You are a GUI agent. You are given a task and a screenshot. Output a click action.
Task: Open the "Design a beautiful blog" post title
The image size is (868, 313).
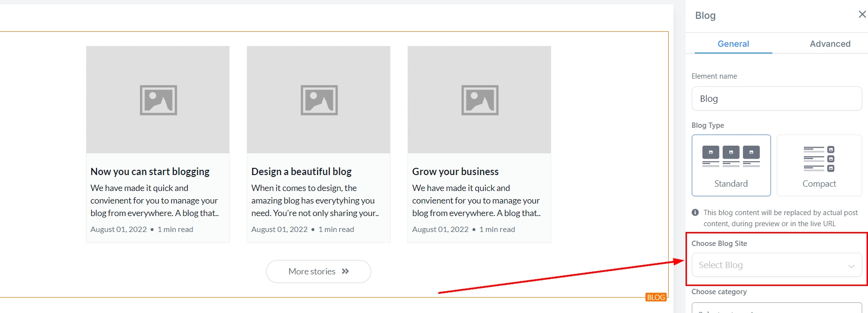pos(301,172)
